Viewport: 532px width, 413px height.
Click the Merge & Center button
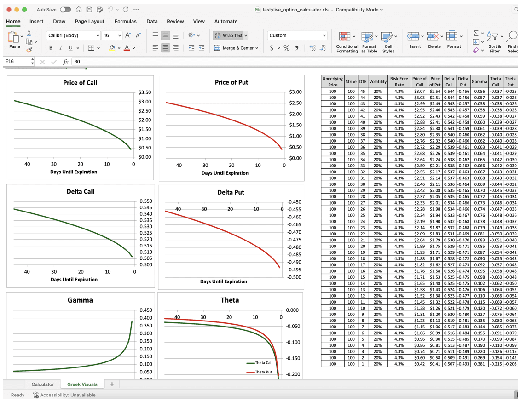point(234,48)
